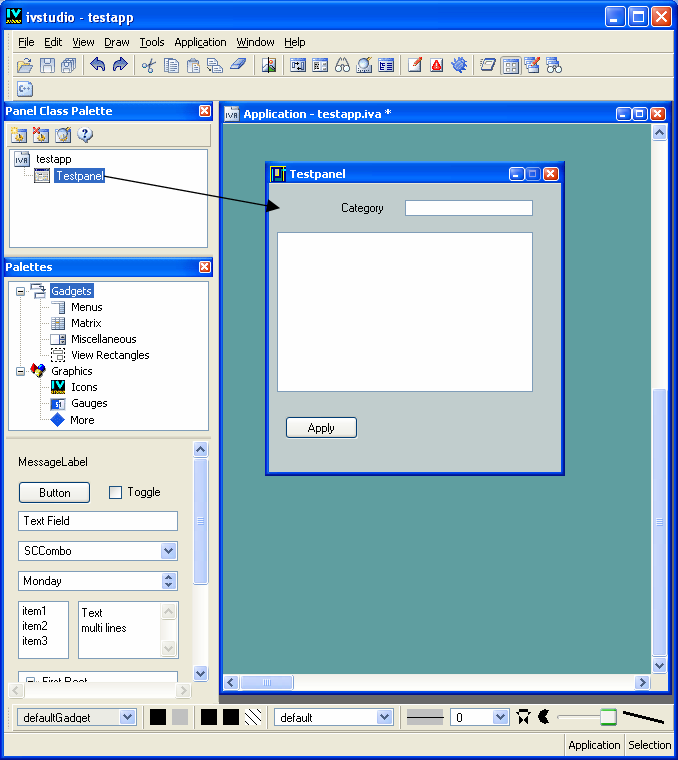Viewport: 678px width, 760px height.
Task: Click the binoculars icon in toolbar
Action: pos(342,65)
